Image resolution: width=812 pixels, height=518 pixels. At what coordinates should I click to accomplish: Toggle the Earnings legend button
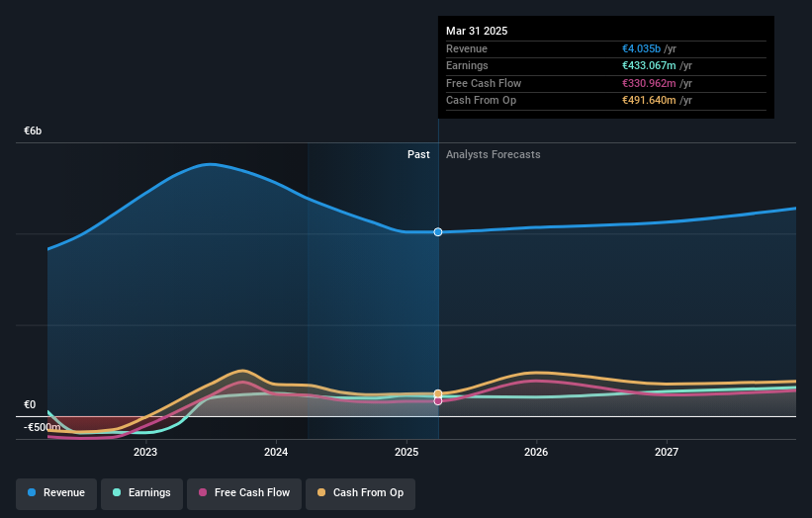[x=141, y=492]
